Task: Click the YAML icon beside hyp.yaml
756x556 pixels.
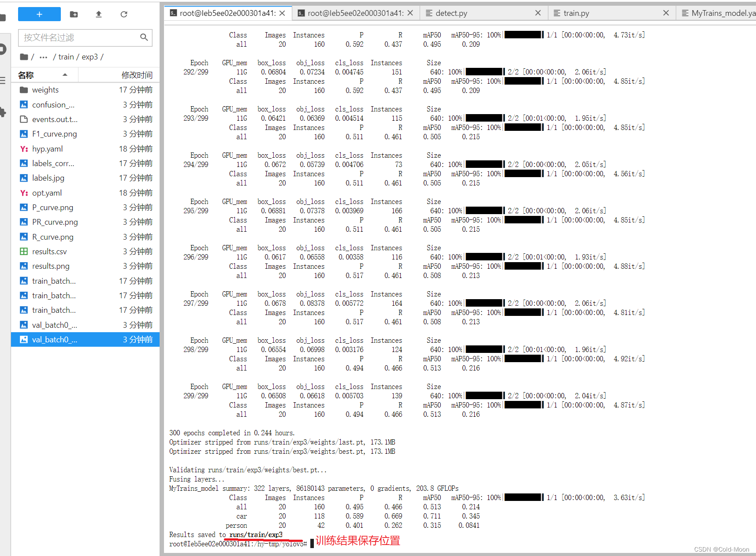Action: pyautogui.click(x=24, y=149)
